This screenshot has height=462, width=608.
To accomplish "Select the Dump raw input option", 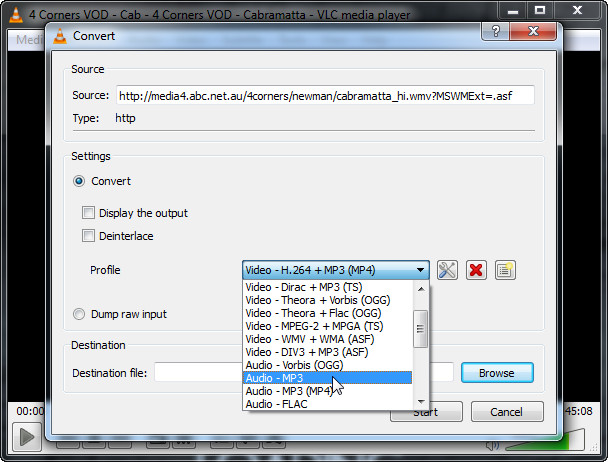I will (79, 314).
